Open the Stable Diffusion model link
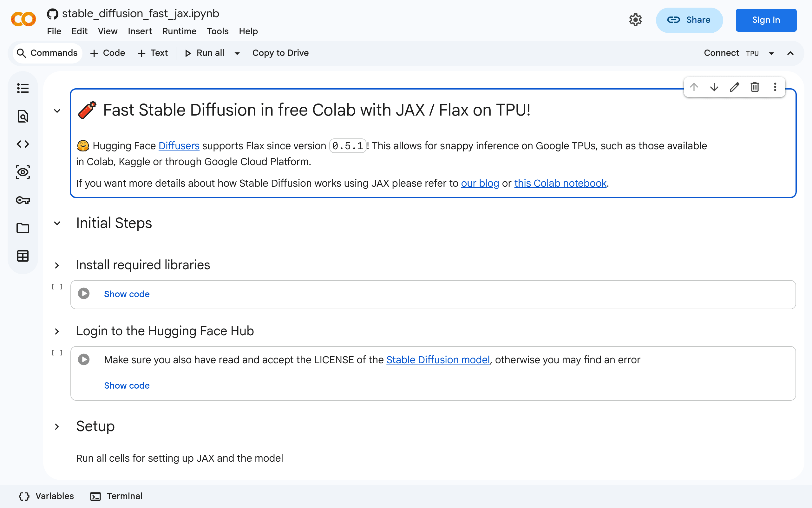Image resolution: width=812 pixels, height=508 pixels. [438, 360]
